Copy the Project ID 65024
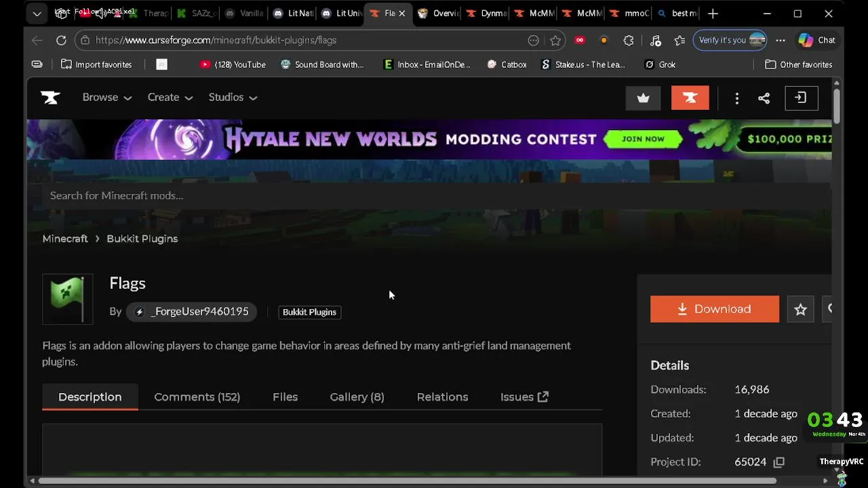The height and width of the screenshot is (488, 868). 779,462
